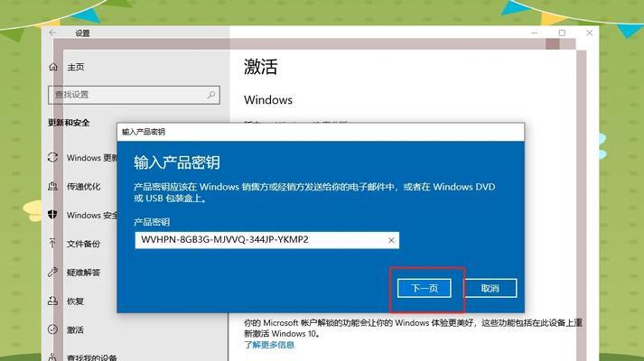Image resolution: width=644 pixels, height=361 pixels.
Task: Click the 激活 checkmark circle icon
Action: coord(52,329)
